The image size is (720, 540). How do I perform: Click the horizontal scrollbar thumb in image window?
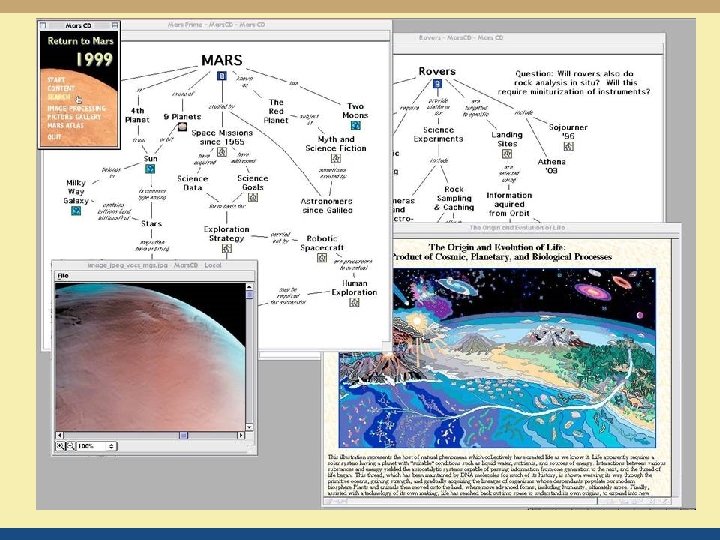183,435
